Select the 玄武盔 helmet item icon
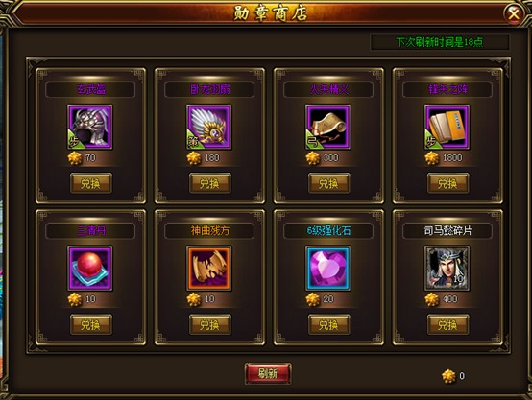532x400 pixels. [x=90, y=127]
